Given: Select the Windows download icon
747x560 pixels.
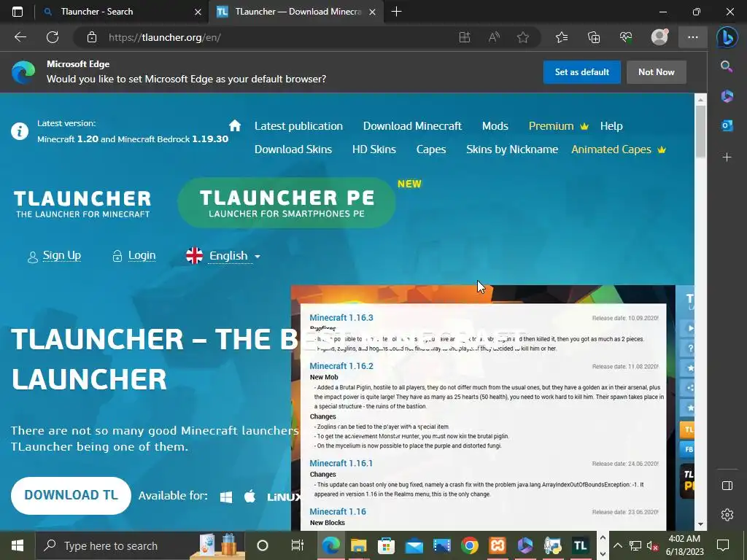Looking at the screenshot, I should coord(226,497).
